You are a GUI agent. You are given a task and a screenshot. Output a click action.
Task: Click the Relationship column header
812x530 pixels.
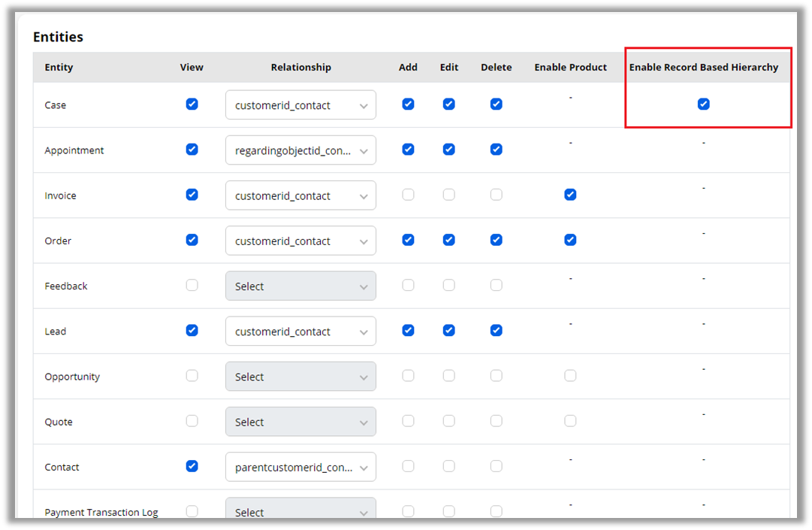coord(300,68)
